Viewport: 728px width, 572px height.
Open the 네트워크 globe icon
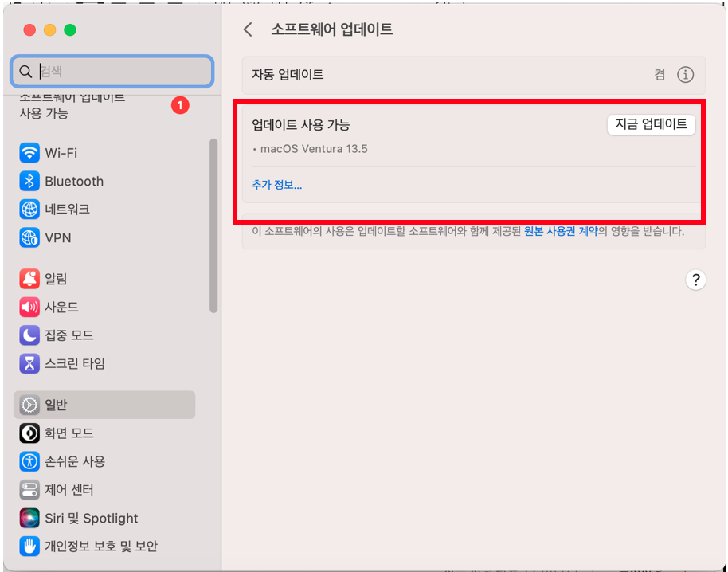click(x=29, y=210)
